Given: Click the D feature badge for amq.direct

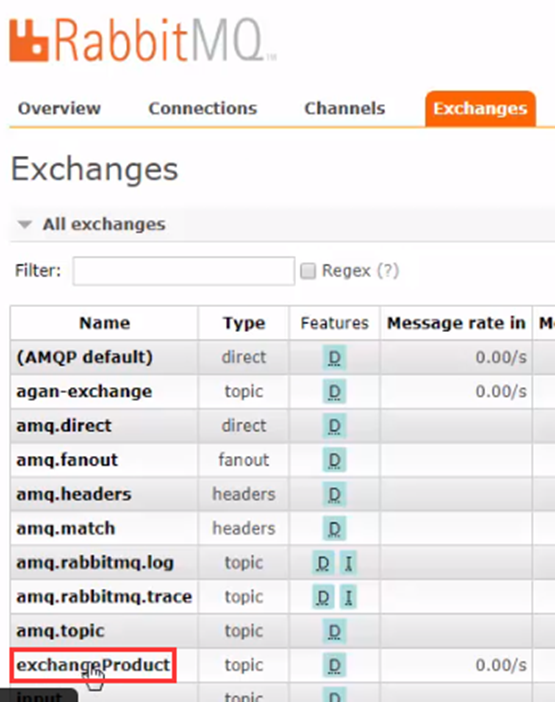Looking at the screenshot, I should tap(334, 426).
